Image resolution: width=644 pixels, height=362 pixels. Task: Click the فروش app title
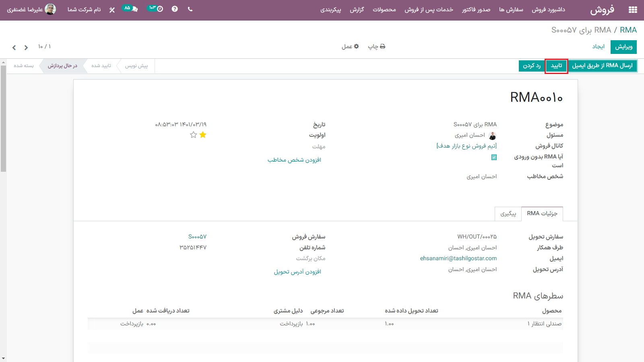point(602,10)
